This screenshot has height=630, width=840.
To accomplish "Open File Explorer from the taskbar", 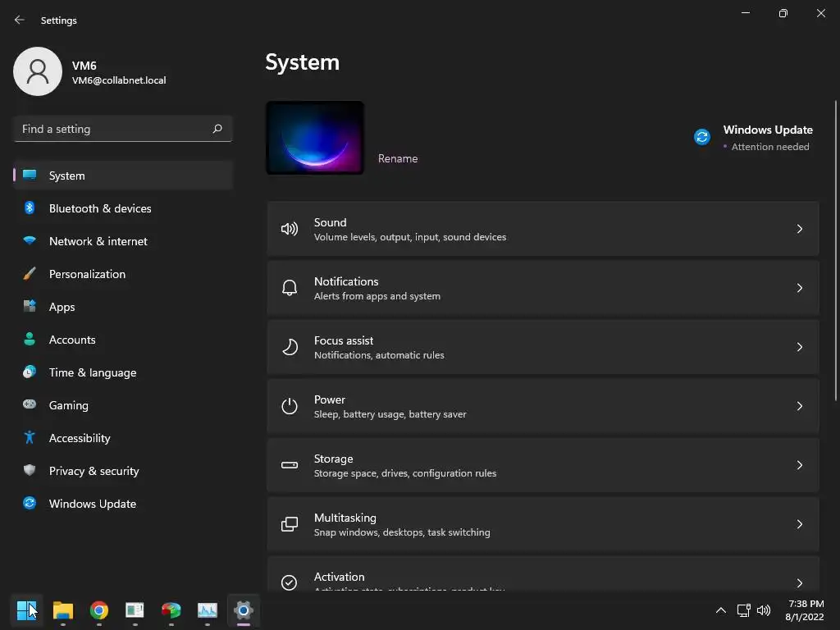I will [x=63, y=610].
